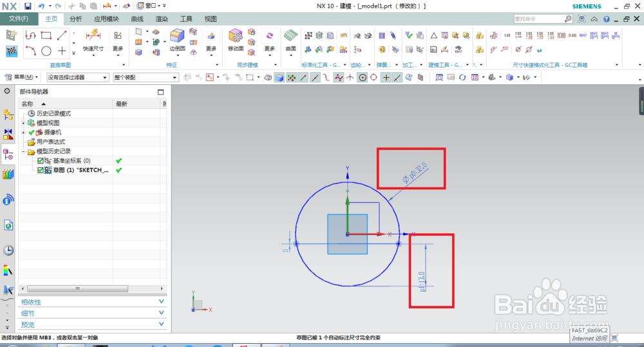
Task: Open the 整个装配 scope dropdown
Action: 146,77
